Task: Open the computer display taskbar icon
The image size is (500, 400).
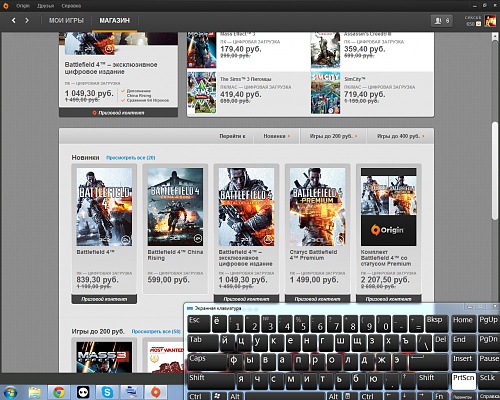Action: [131, 392]
